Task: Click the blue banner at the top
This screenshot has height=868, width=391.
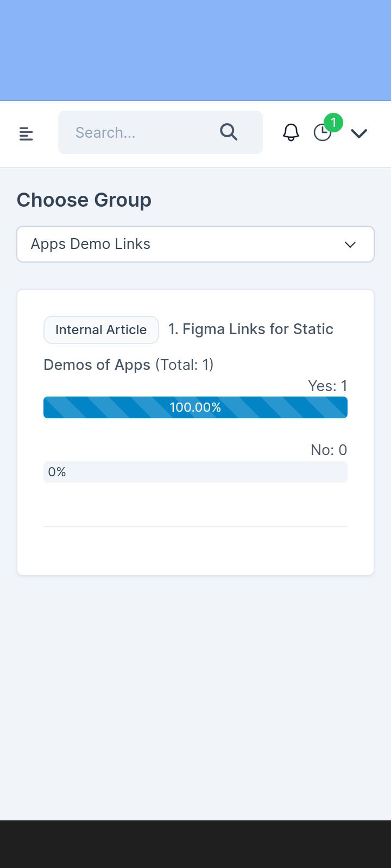Action: pos(195,50)
